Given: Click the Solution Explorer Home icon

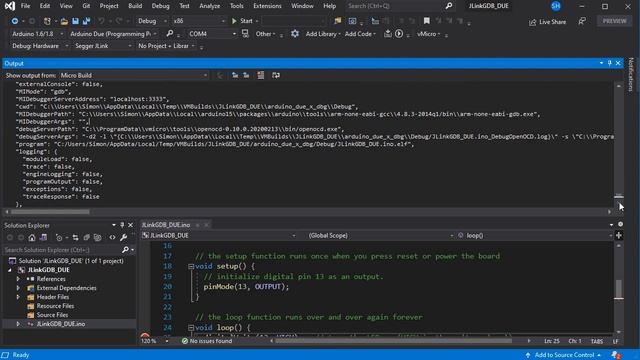Looking at the screenshot, I should (x=32, y=237).
